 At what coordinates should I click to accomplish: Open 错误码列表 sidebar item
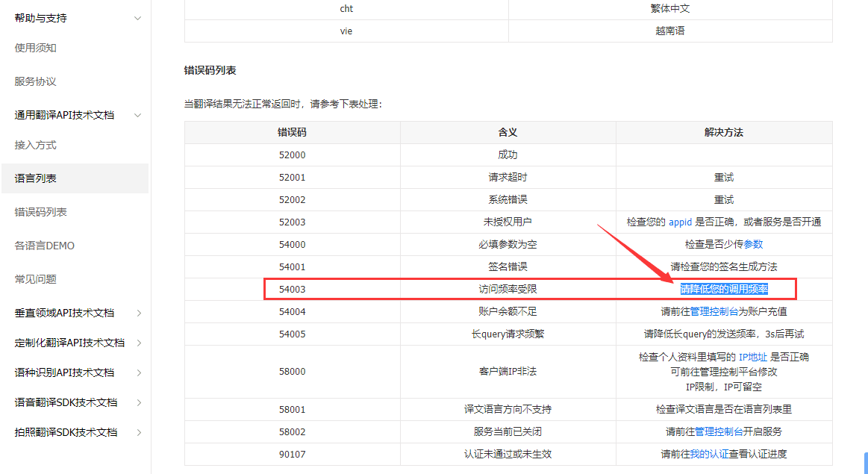tap(41, 213)
